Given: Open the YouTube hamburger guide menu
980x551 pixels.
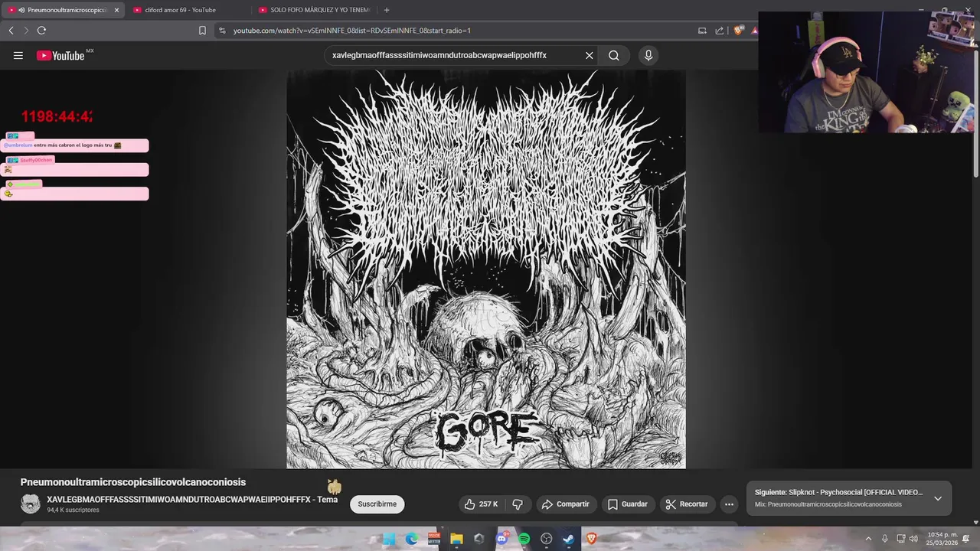Looking at the screenshot, I should (18, 55).
